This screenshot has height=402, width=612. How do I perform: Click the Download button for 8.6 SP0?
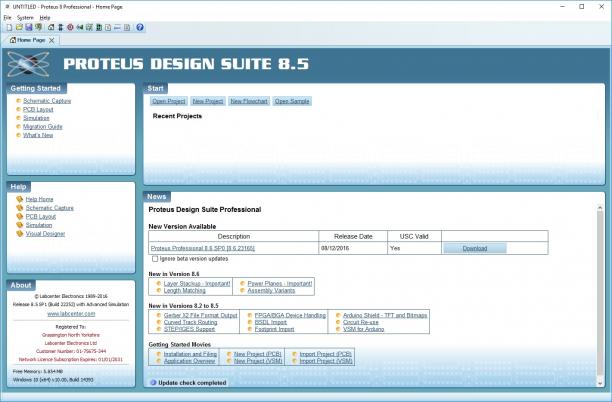point(475,248)
